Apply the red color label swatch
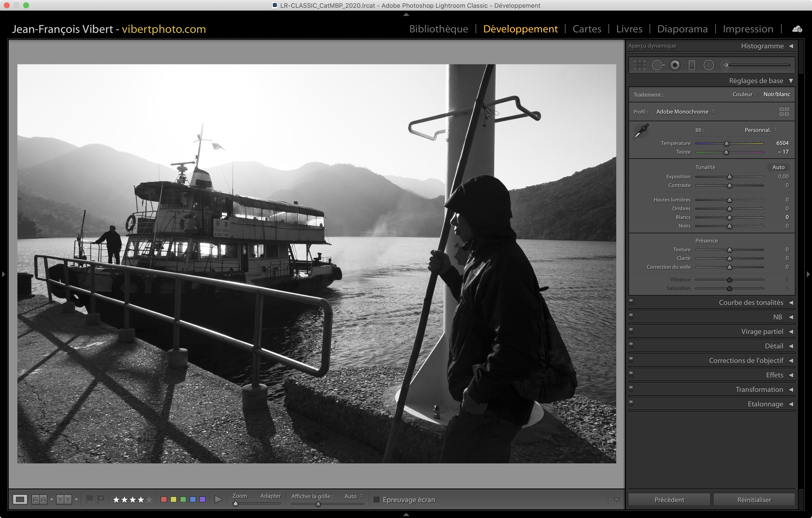The image size is (812, 518). pos(164,499)
